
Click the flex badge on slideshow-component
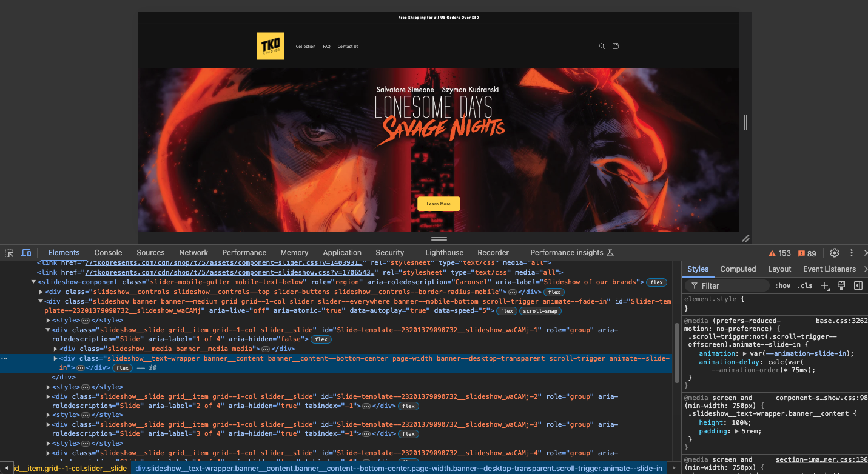point(656,282)
